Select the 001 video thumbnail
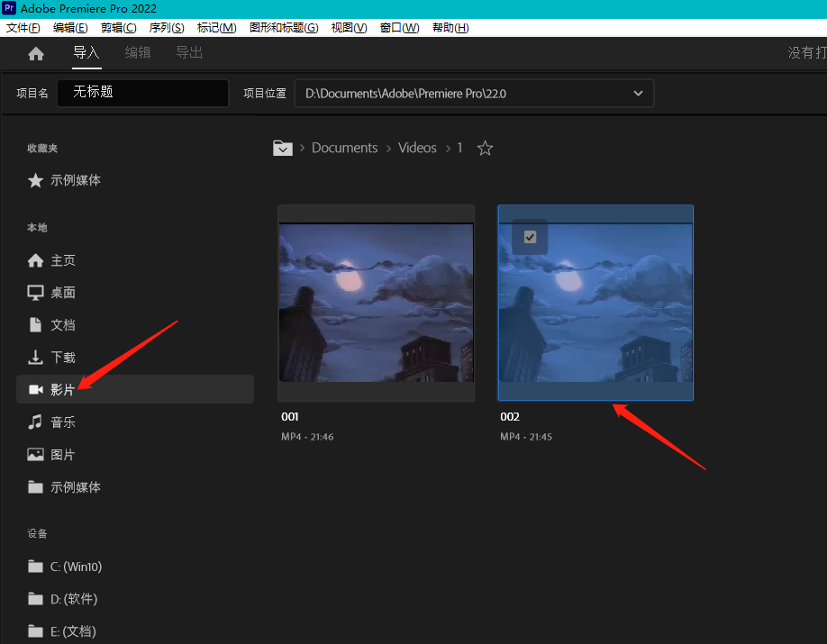Viewport: 827px width, 644px height. click(376, 303)
